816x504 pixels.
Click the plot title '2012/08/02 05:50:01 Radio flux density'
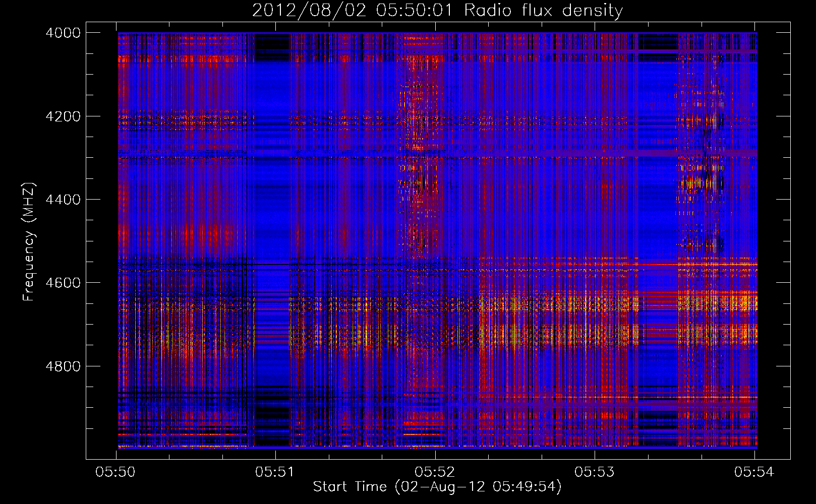pyautogui.click(x=437, y=11)
